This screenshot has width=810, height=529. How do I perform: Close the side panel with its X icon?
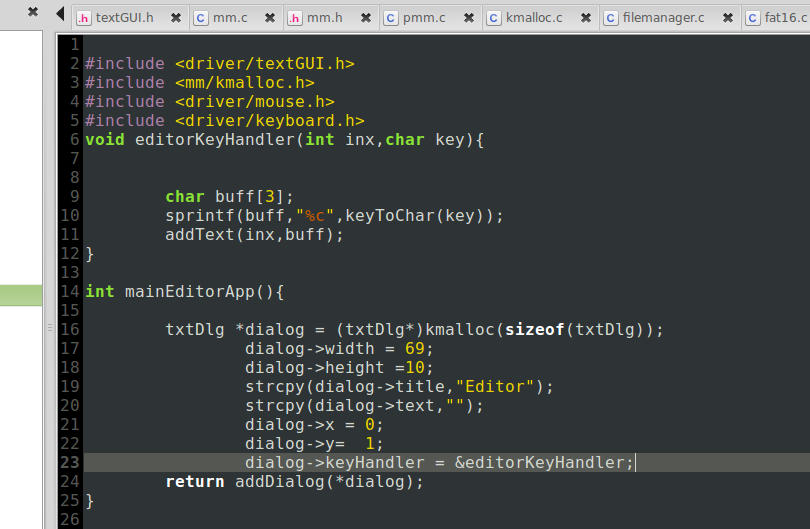(33, 15)
